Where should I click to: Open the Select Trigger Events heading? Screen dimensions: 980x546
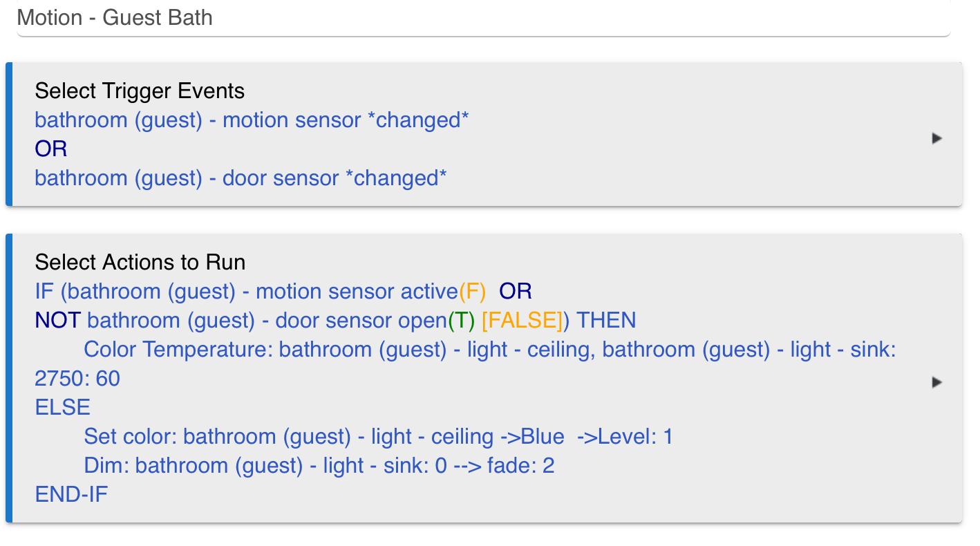[140, 91]
